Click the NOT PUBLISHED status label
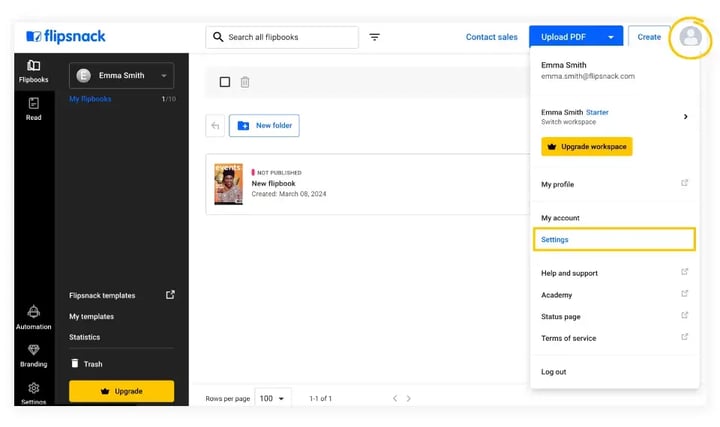This screenshot has width=720, height=427. [x=279, y=173]
